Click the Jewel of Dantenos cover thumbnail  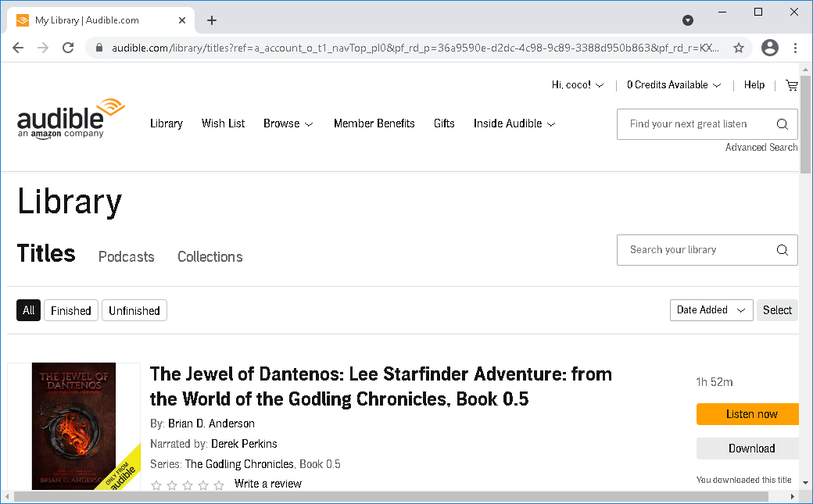click(73, 426)
